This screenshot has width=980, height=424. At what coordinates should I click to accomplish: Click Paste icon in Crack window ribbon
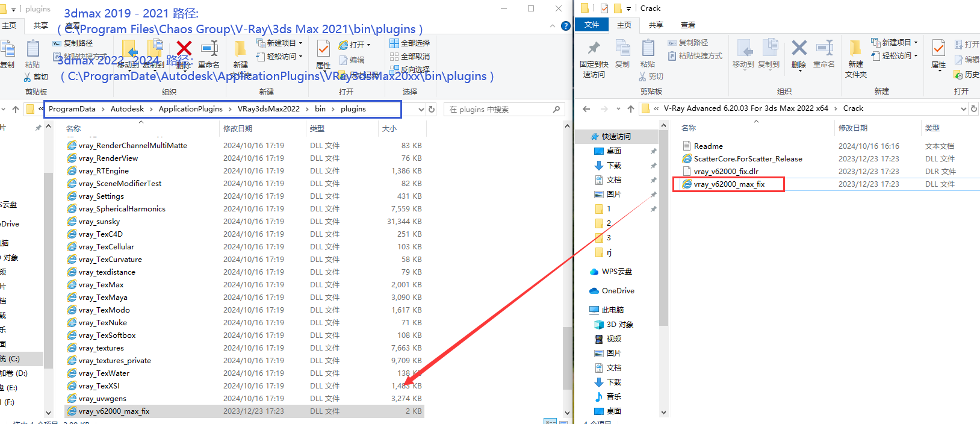pyautogui.click(x=648, y=48)
